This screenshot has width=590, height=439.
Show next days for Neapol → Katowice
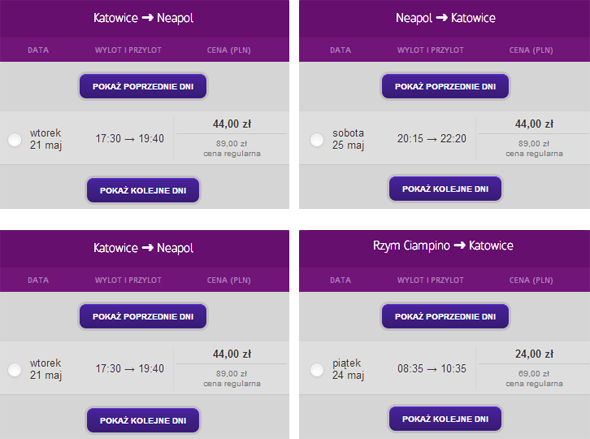tap(445, 188)
